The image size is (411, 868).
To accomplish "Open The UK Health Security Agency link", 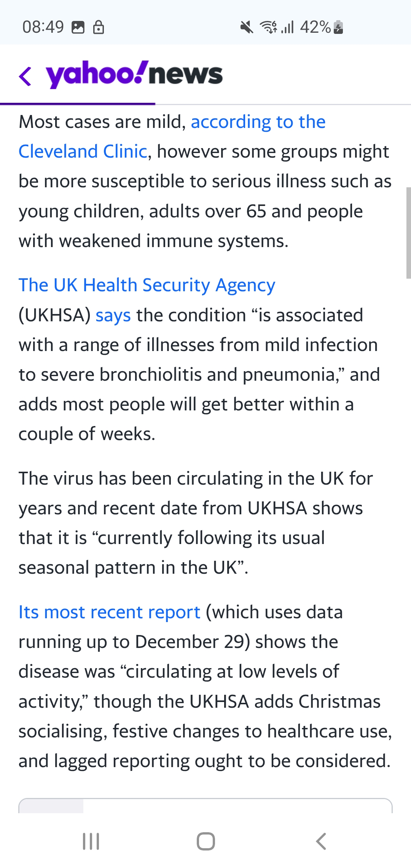I will (x=147, y=285).
